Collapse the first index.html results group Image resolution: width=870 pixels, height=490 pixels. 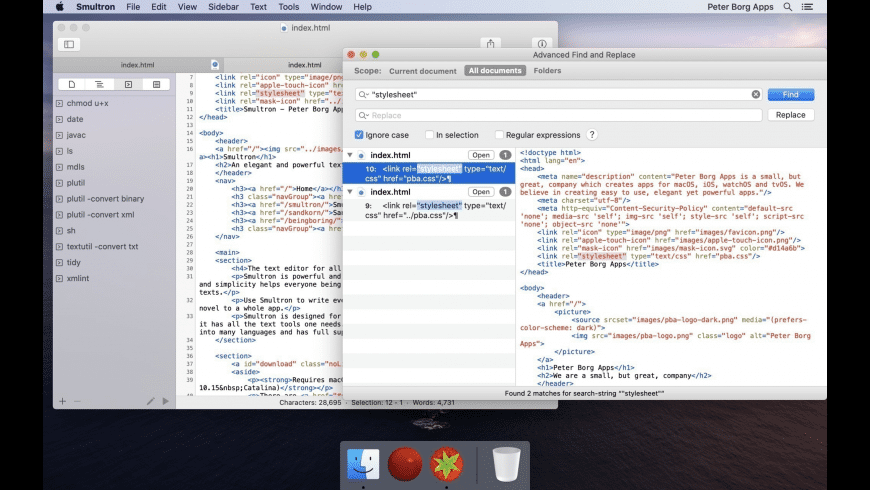pos(350,156)
